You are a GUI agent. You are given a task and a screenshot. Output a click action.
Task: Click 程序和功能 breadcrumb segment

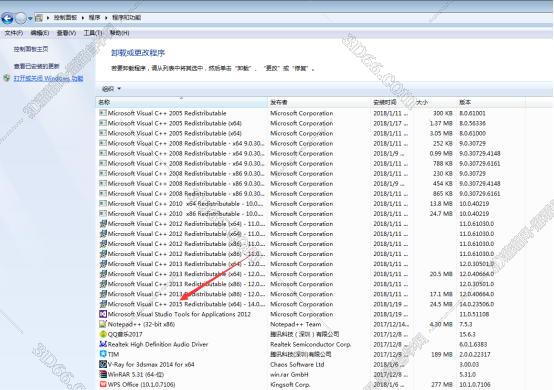(126, 18)
